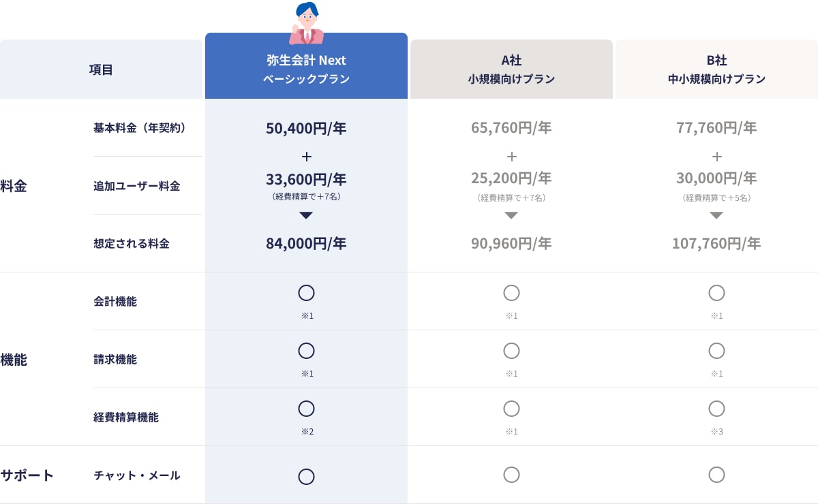Screen dimensions: 818x504
Task: Click the gray triangle under B社 30,000円/年
Action: click(716, 215)
